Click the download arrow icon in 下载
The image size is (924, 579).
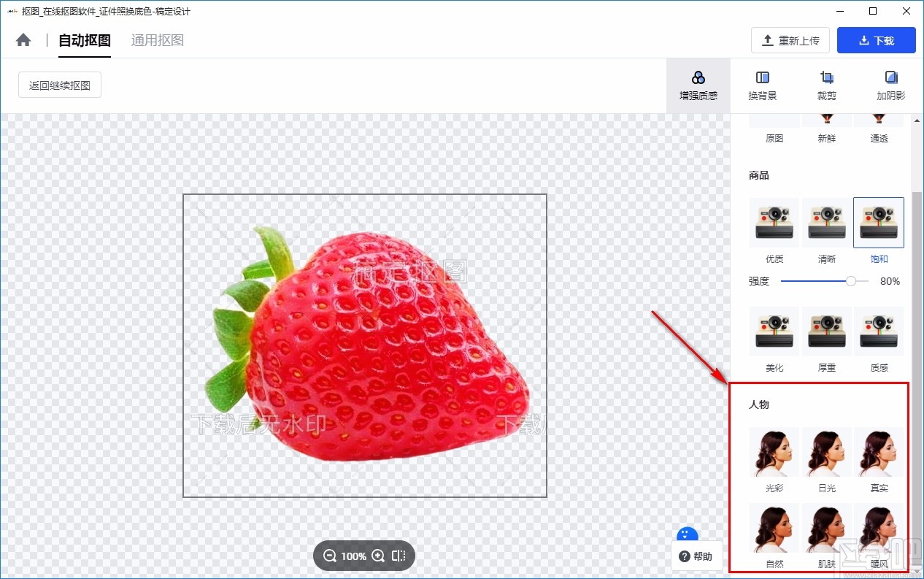(864, 40)
